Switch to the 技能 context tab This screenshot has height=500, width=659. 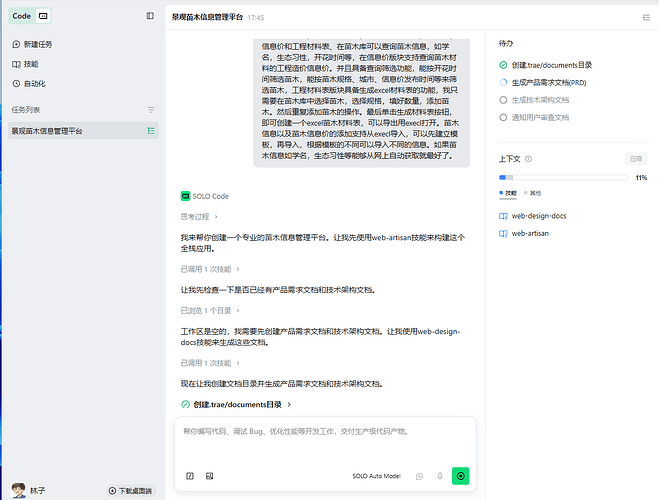click(x=508, y=193)
